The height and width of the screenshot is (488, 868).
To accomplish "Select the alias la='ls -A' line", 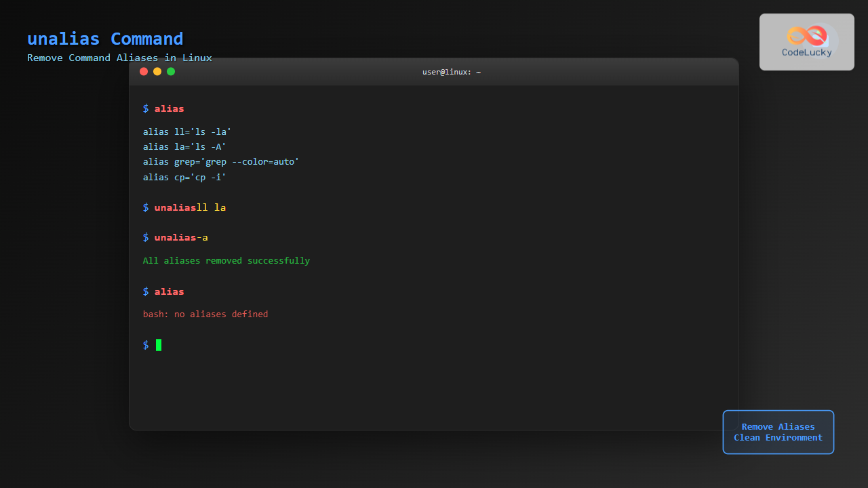I will point(184,146).
